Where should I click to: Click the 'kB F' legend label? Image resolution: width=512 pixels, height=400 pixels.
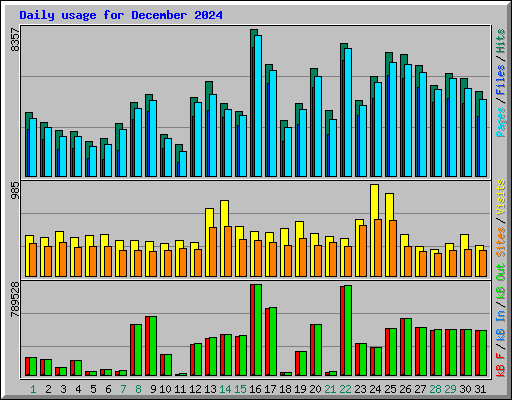[500, 365]
